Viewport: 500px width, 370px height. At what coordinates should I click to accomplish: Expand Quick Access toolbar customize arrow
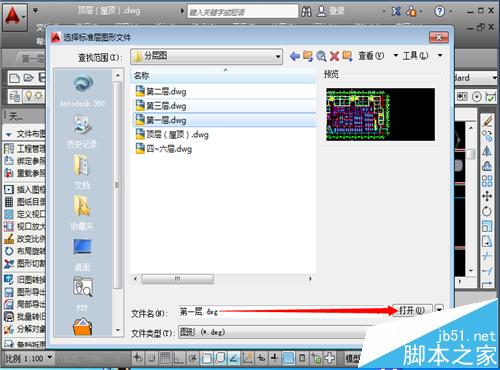(x=35, y=11)
